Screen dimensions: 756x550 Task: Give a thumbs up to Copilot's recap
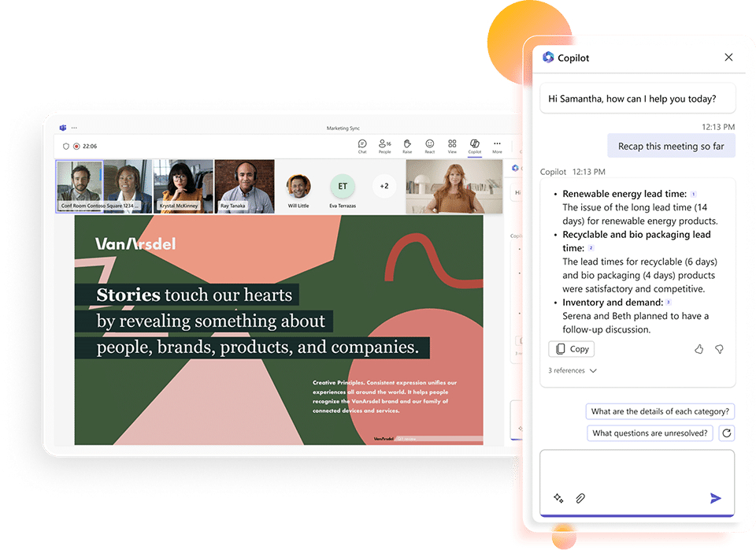click(x=699, y=349)
